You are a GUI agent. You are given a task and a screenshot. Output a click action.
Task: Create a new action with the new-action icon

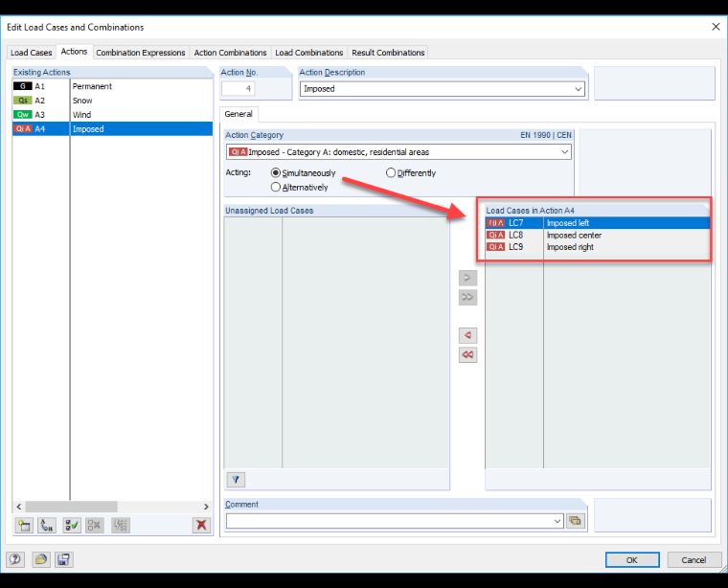[24, 526]
